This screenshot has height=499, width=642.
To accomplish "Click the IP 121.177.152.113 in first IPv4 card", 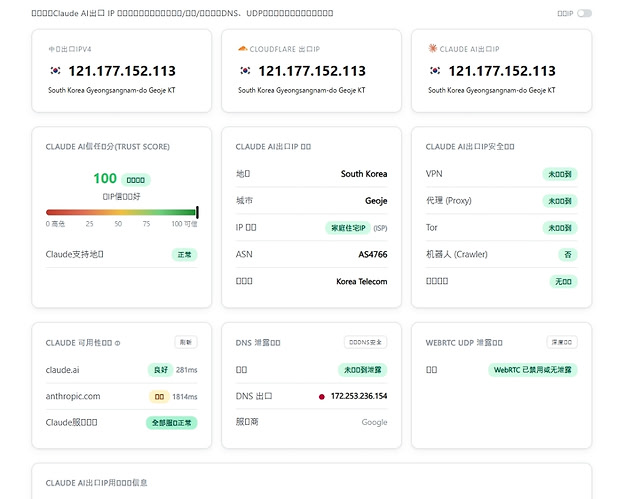I will click(122, 71).
